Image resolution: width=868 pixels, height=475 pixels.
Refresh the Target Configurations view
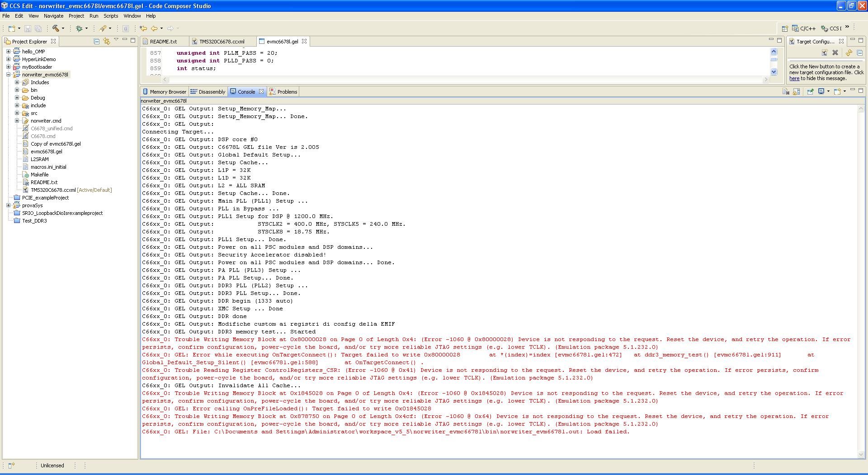(849, 52)
